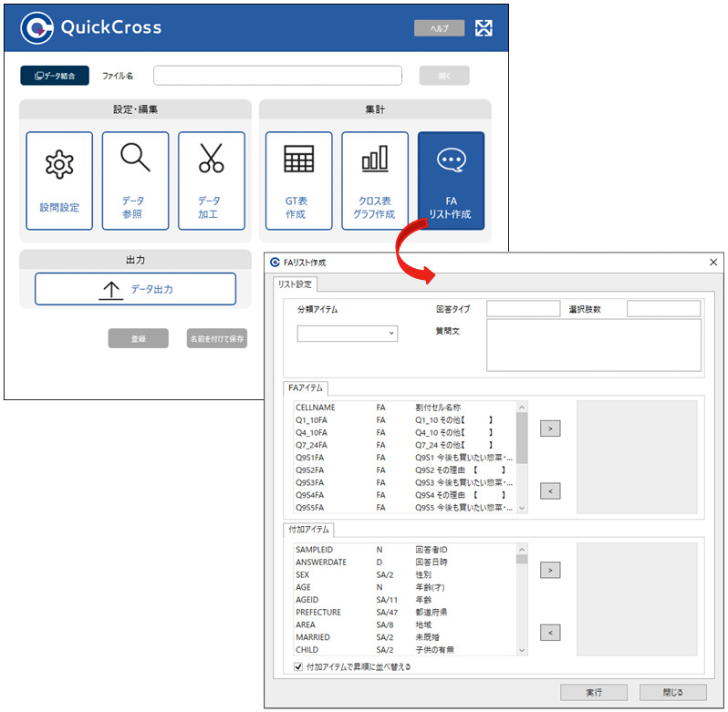728x712 pixels.
Task: Click the 閉じる button
Action: [672, 693]
